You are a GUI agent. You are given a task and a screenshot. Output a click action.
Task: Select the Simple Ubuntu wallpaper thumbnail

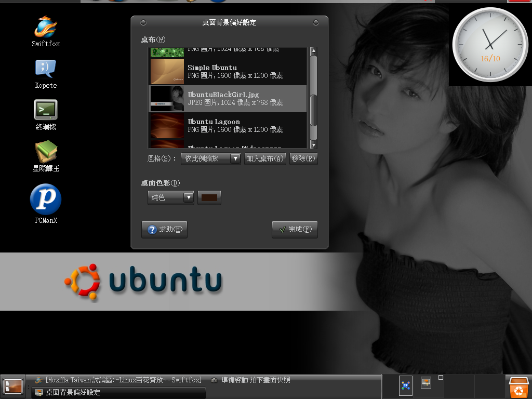click(x=167, y=72)
